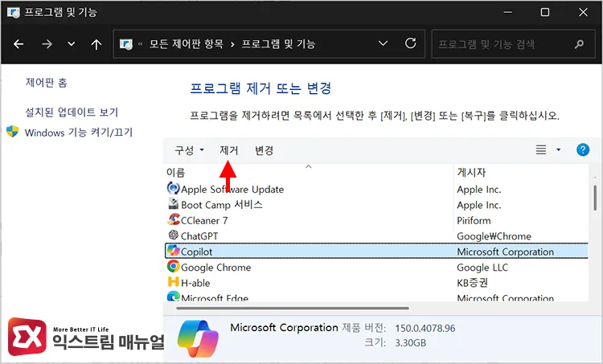Select the H-able entry
The width and height of the screenshot is (603, 364).
[195, 283]
